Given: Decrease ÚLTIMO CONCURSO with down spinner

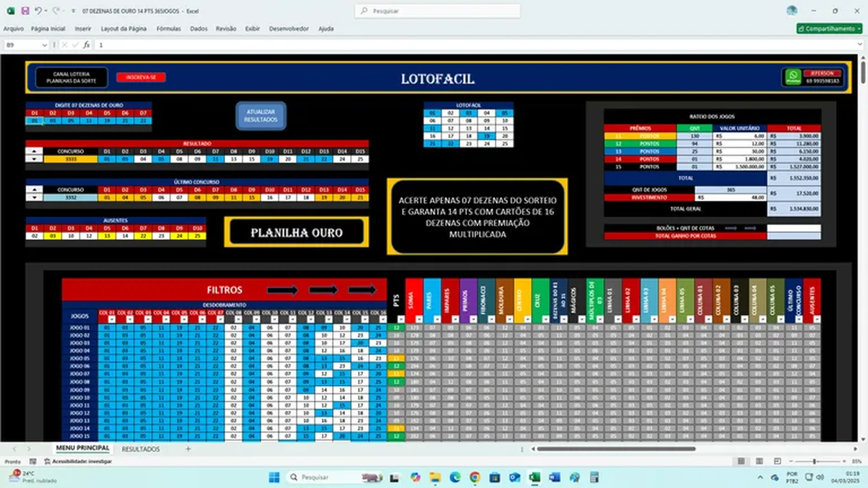Looking at the screenshot, I should tap(34, 198).
